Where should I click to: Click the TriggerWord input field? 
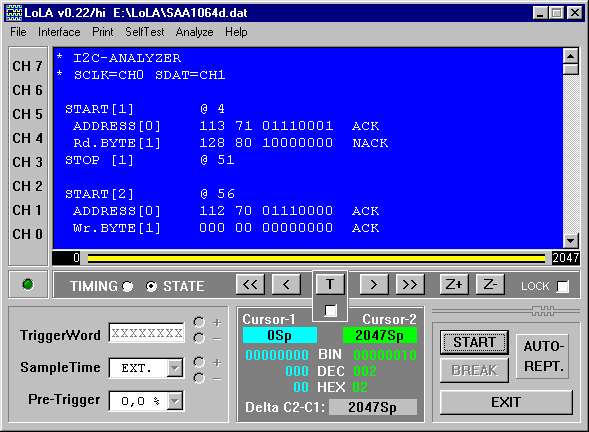tap(146, 333)
